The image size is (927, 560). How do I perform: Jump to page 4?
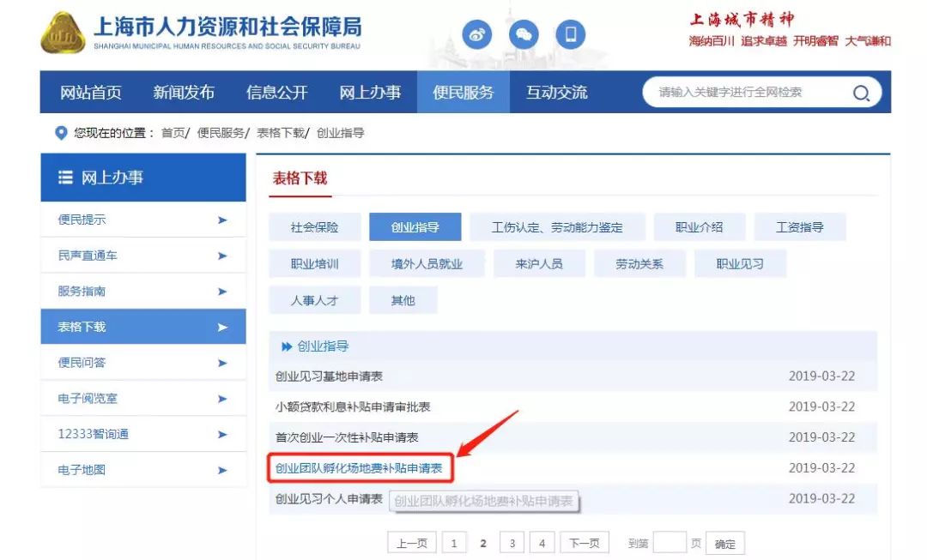pos(542,544)
